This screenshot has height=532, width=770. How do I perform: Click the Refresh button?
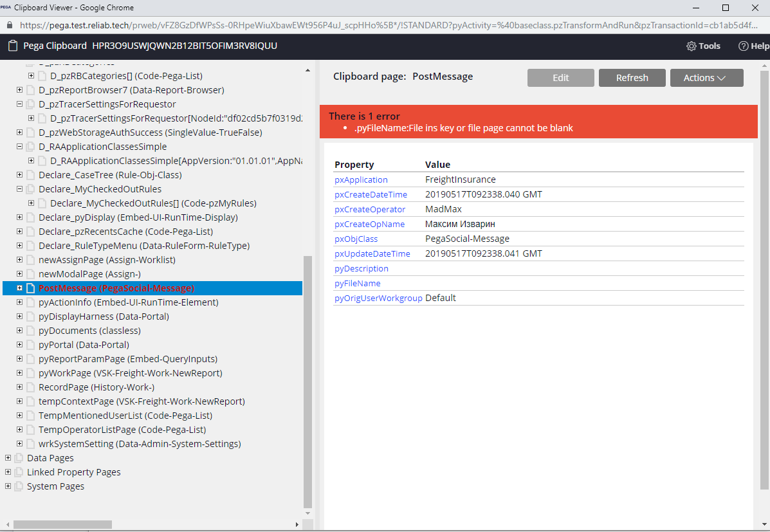click(632, 78)
